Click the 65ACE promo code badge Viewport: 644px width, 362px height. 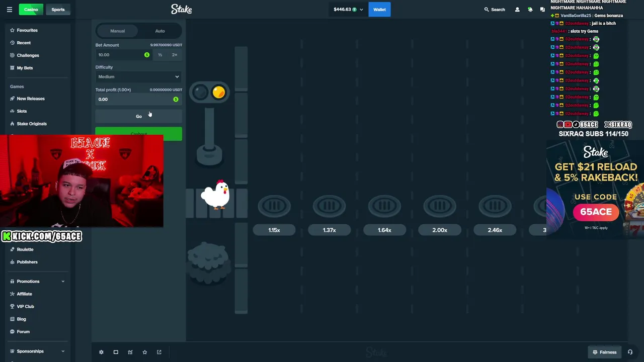click(x=596, y=212)
